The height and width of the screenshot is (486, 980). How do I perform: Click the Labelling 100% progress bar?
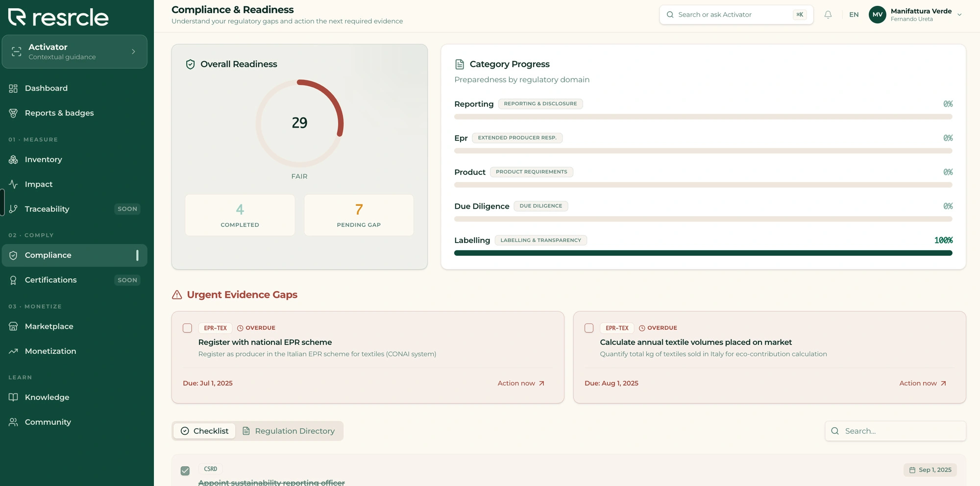pos(703,253)
